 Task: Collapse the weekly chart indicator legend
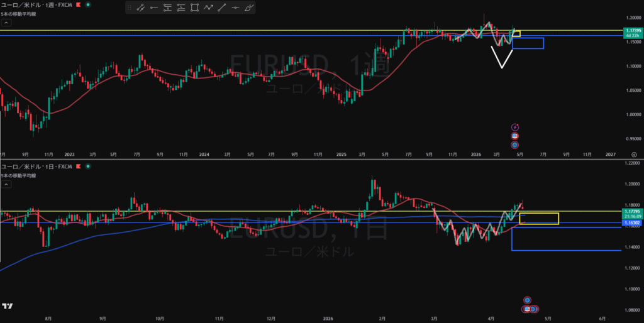click(6, 22)
